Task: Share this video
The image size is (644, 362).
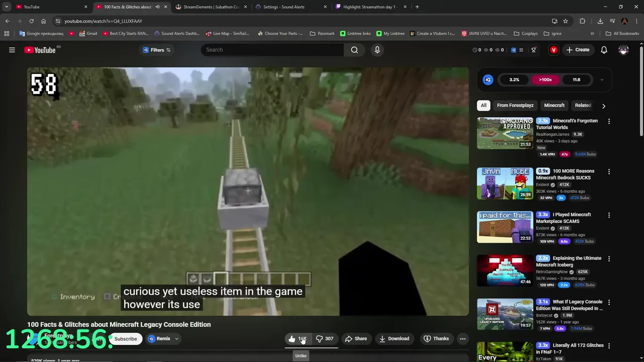Action: (x=356, y=339)
